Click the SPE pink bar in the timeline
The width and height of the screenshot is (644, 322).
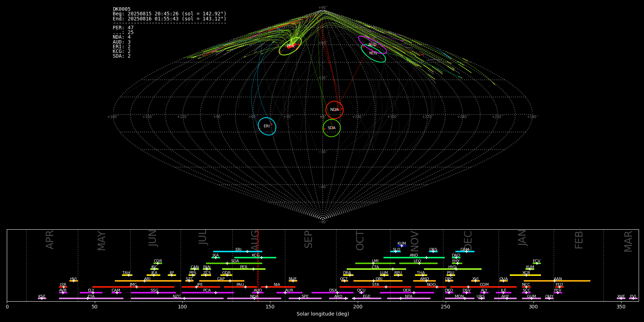(x=305, y=298)
